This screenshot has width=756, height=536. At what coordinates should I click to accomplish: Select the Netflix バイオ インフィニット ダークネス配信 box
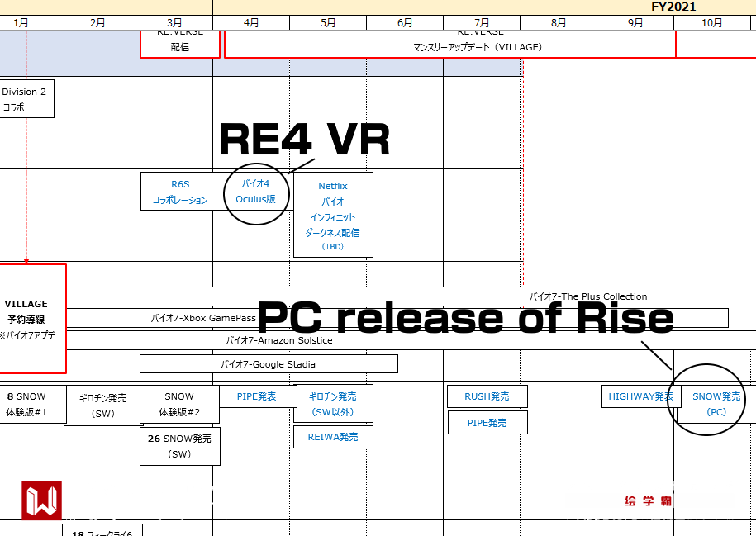[x=333, y=215]
